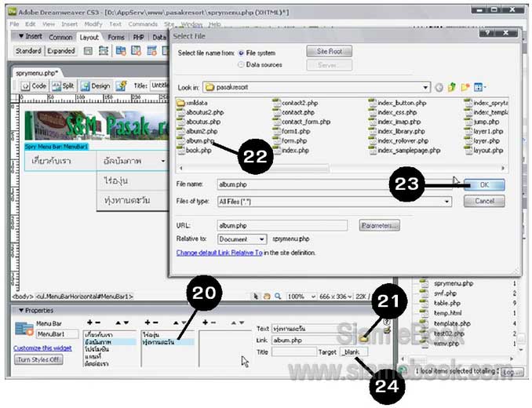
Task: Select the Hand tool in status bar
Action: pyautogui.click(x=267, y=297)
